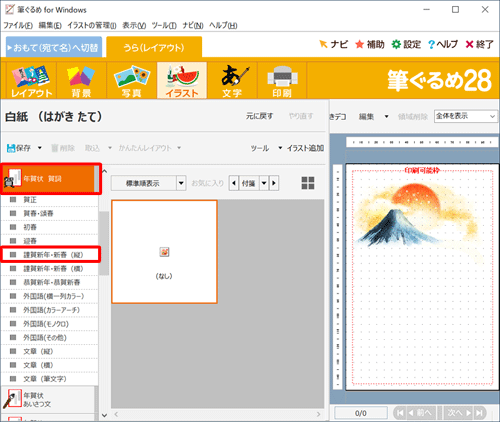Open かんたんレイアウト dropdown arrow
The image size is (500, 422).
[179, 148]
